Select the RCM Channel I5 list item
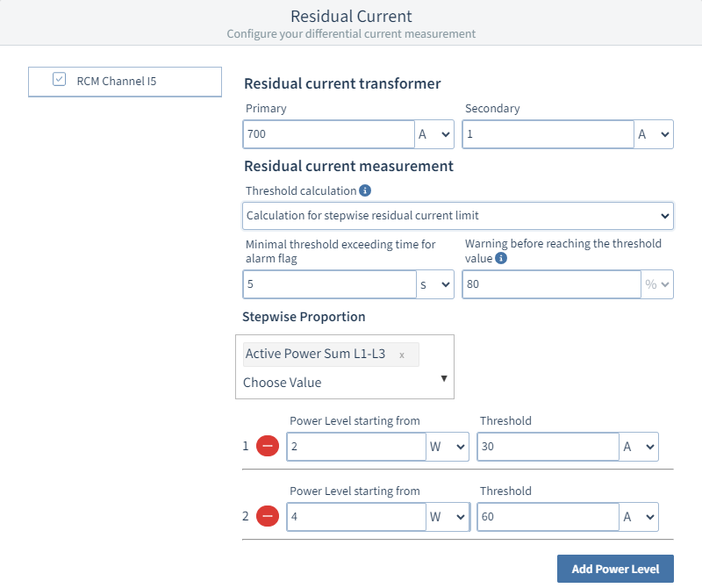 (x=125, y=82)
